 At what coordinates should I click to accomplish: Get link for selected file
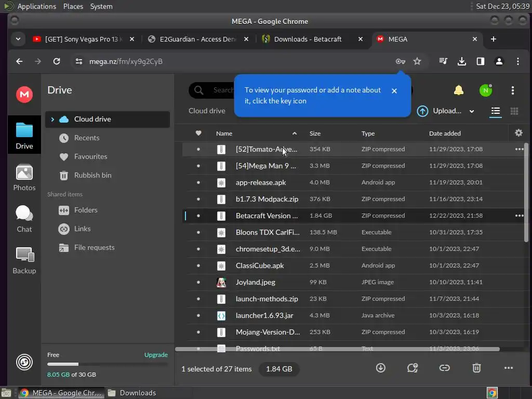pyautogui.click(x=445, y=368)
